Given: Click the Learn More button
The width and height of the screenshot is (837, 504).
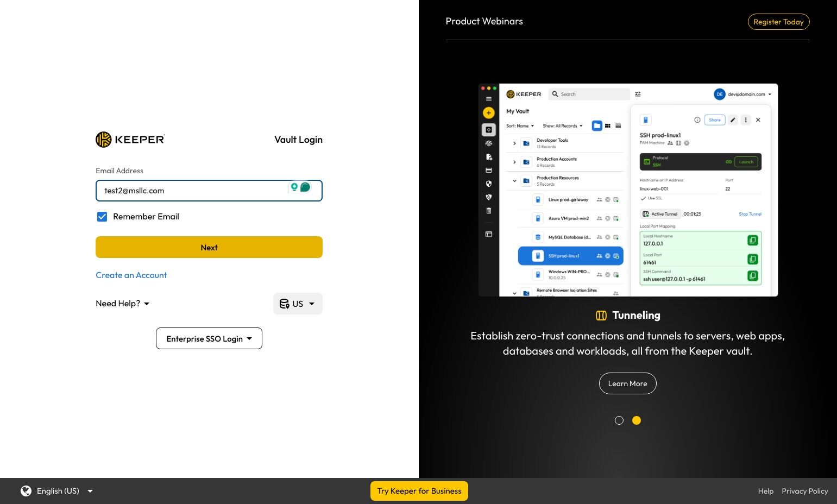Looking at the screenshot, I should pyautogui.click(x=627, y=383).
